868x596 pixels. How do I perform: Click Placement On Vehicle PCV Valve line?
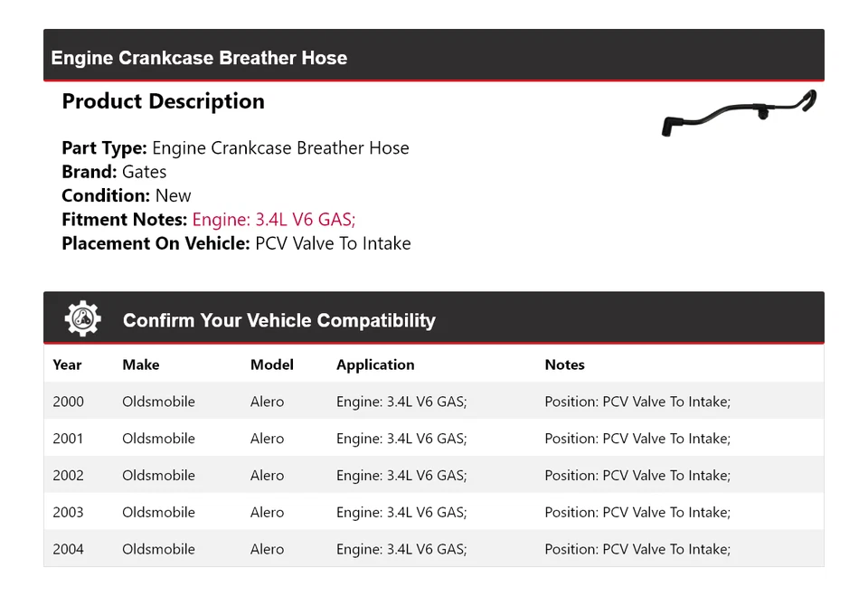point(236,243)
